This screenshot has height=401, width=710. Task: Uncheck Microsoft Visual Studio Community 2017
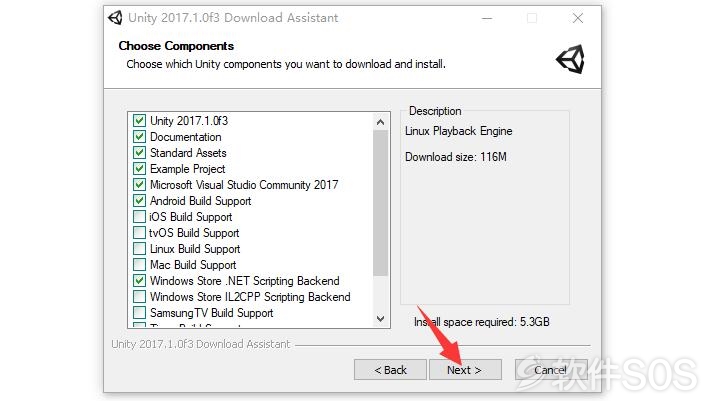[x=139, y=185]
